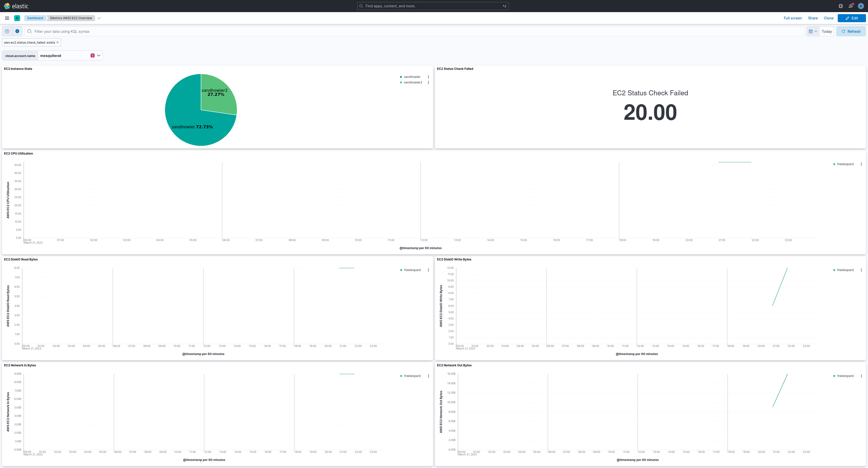Click the Edit button

852,18
